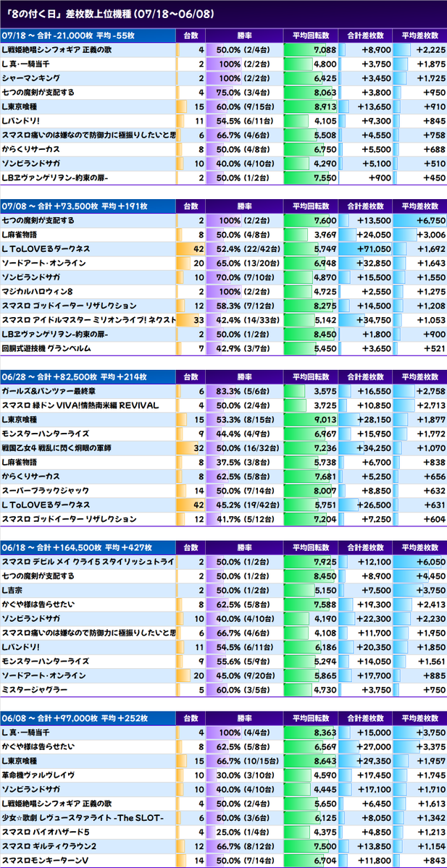The height and width of the screenshot is (868, 447).
Task: Click the 革命機ヴァルヴレイヴ machine name
Action: [x=38, y=775]
